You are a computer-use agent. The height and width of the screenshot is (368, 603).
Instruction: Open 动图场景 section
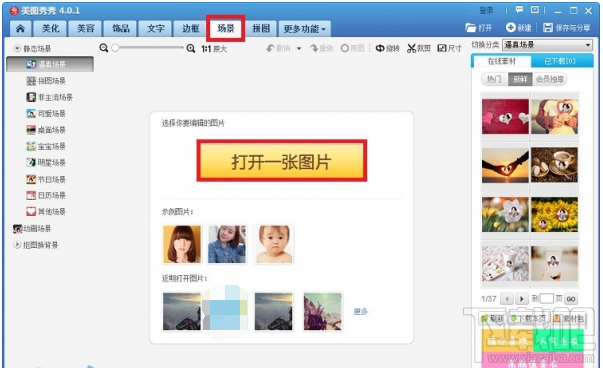(x=32, y=228)
